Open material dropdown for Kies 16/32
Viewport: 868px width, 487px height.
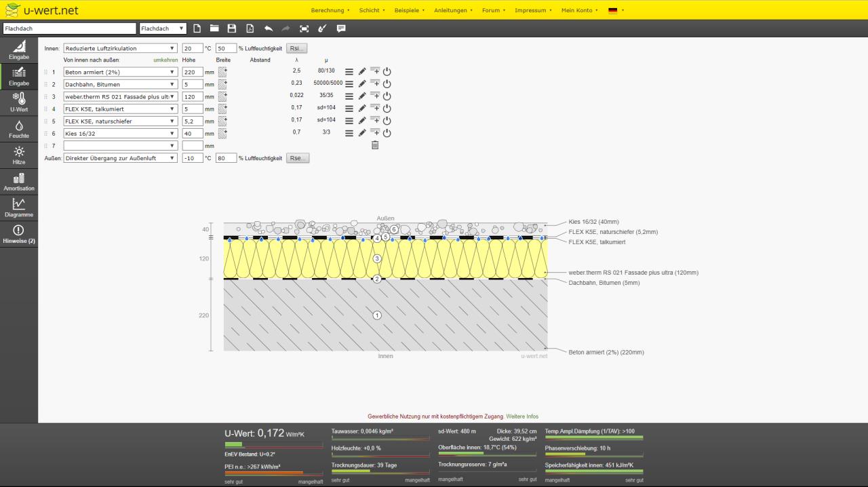click(x=120, y=133)
